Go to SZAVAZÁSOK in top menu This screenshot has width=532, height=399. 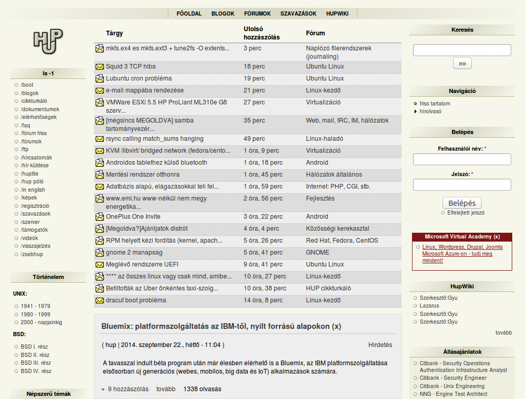(298, 14)
